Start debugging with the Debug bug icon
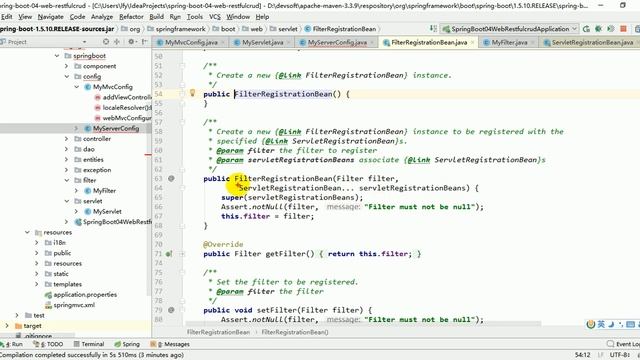This screenshot has width=640, height=360. click(598, 29)
